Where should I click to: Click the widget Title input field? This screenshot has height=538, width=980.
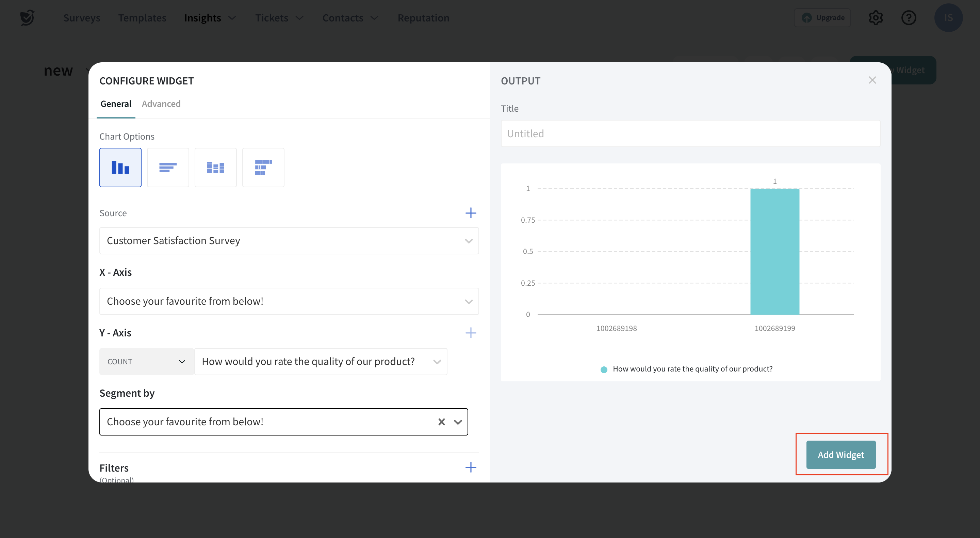pos(690,133)
